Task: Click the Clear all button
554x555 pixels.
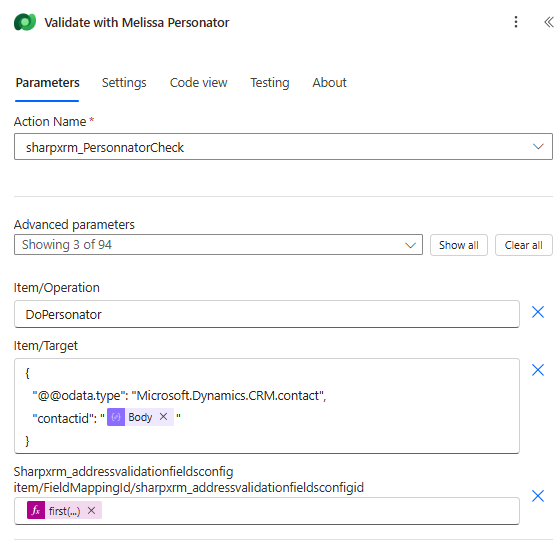Action: [524, 245]
